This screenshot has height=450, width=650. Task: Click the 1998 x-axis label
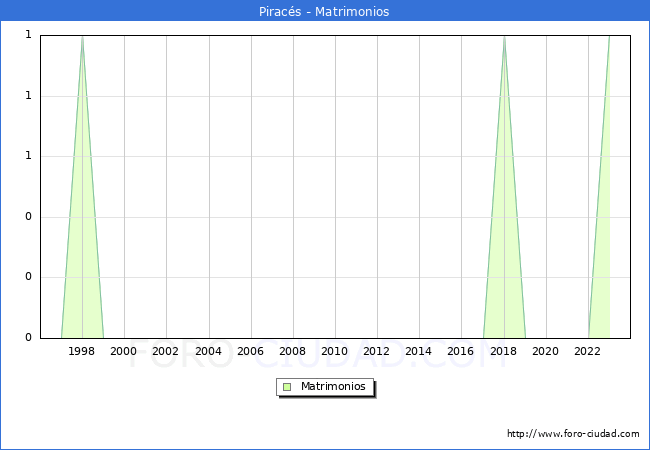[x=82, y=351]
